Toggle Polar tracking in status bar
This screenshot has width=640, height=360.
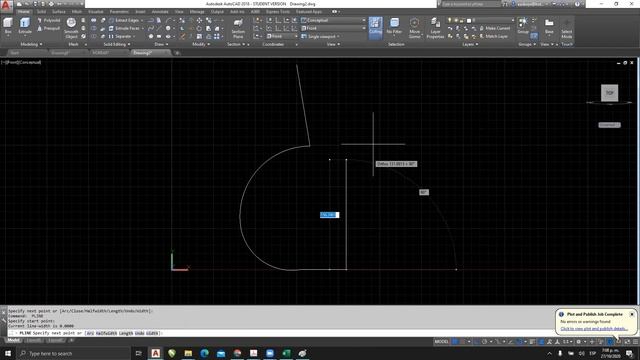coord(484,342)
